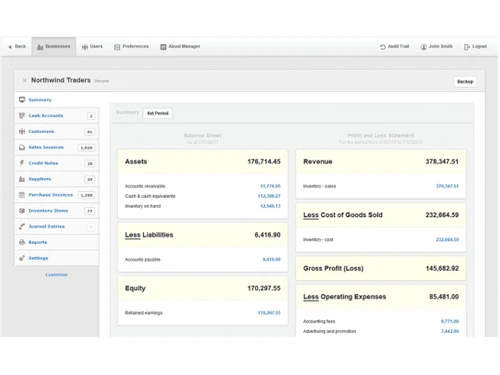Click the Logout link

[479, 46]
